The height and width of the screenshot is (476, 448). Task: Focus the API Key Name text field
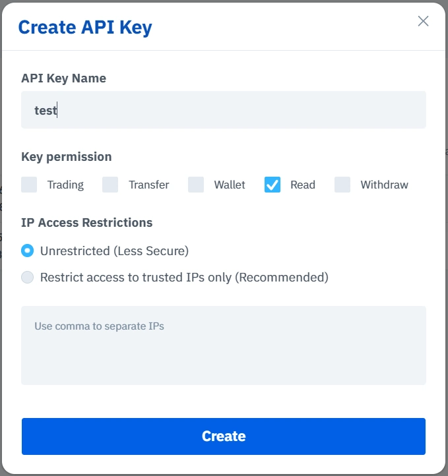[x=224, y=109]
